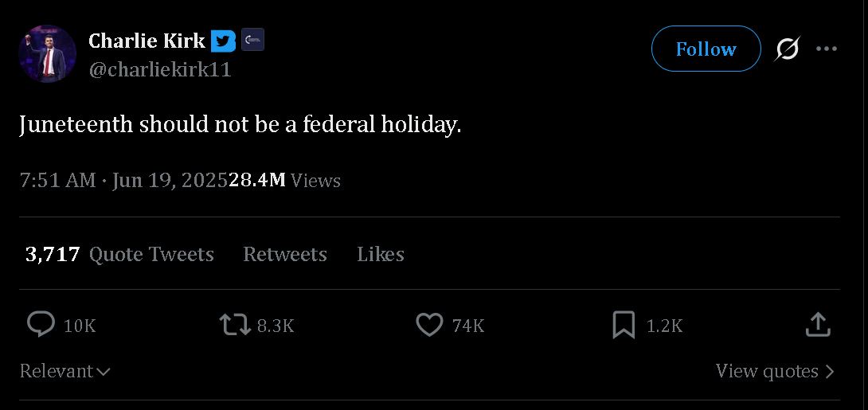Click the reply speech bubble icon
This screenshot has height=410, width=868.
[x=41, y=325]
